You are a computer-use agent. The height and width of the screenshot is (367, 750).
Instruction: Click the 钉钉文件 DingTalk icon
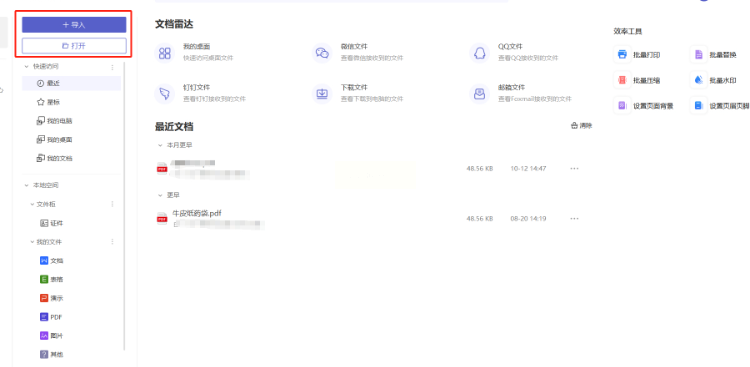pyautogui.click(x=165, y=94)
